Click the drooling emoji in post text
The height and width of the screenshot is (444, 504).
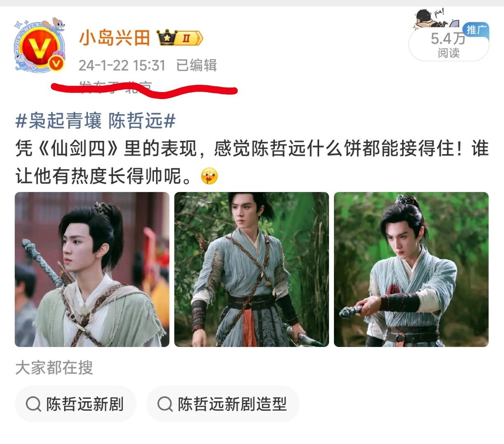coord(209,177)
